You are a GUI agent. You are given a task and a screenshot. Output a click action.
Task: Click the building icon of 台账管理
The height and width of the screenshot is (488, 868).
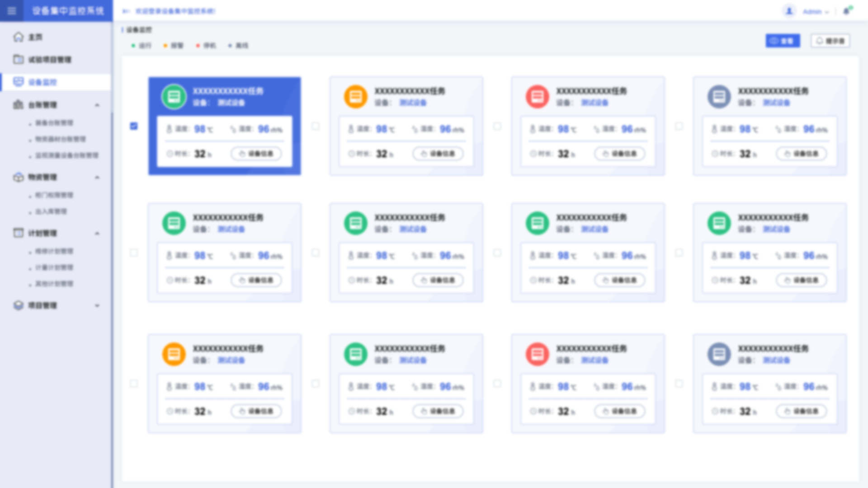pos(18,104)
